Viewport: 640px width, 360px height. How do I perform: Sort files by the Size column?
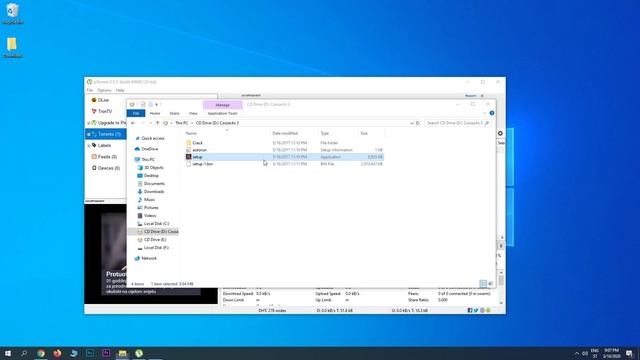coord(364,133)
